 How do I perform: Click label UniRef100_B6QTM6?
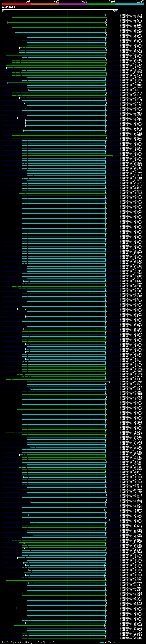pos(131,135)
